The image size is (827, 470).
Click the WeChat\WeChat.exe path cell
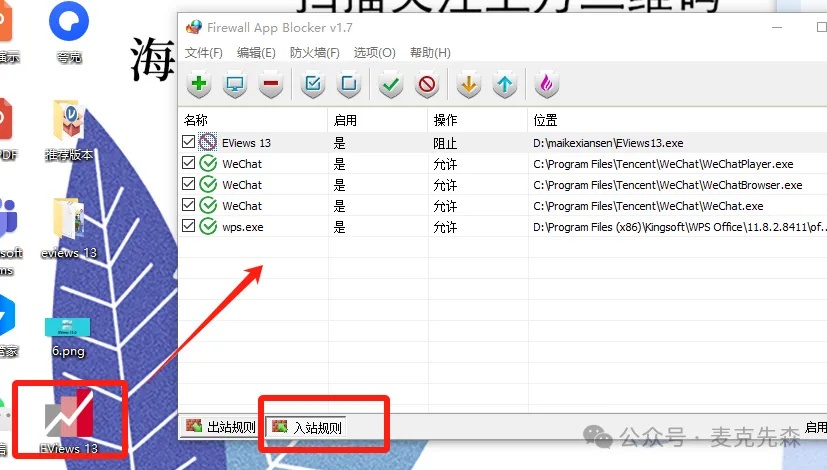pyautogui.click(x=648, y=206)
